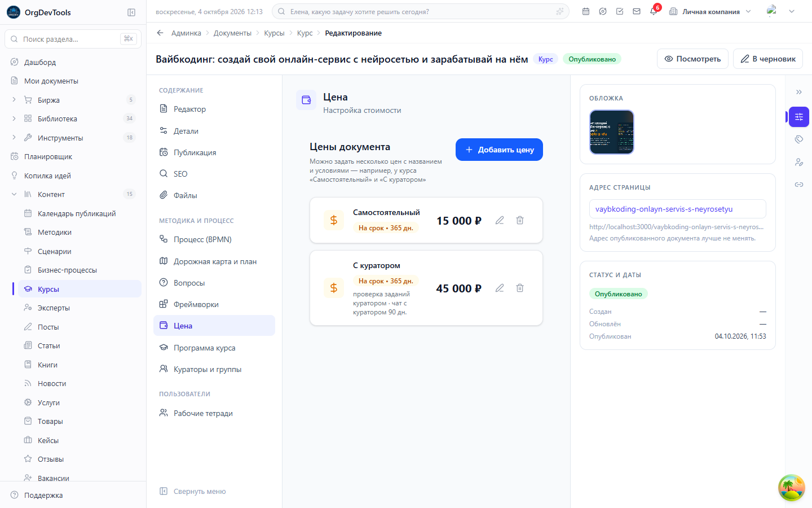Expand the Инструменты sidebar section
Viewport: 812px width, 508px height.
pyautogui.click(x=14, y=138)
